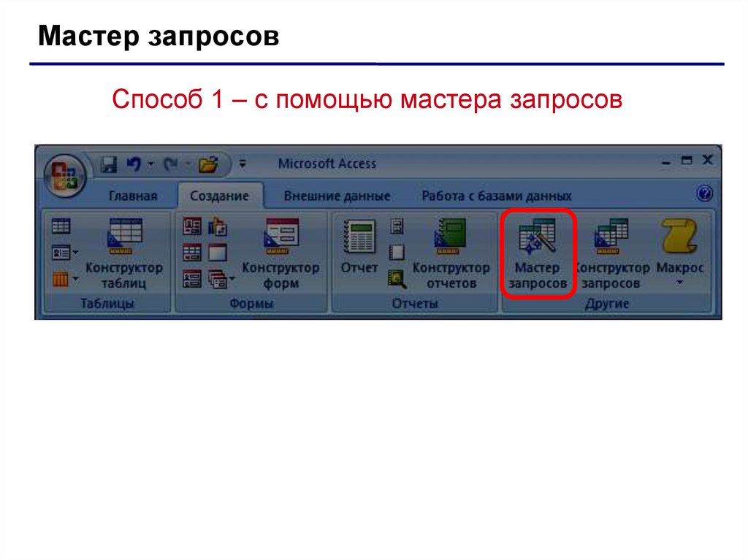Click the Другие group label
Viewport: 748px width, 560px height.
coord(607,304)
